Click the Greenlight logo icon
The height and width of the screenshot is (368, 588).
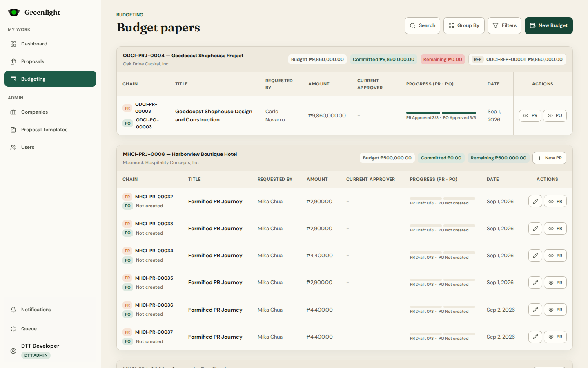pyautogui.click(x=14, y=12)
